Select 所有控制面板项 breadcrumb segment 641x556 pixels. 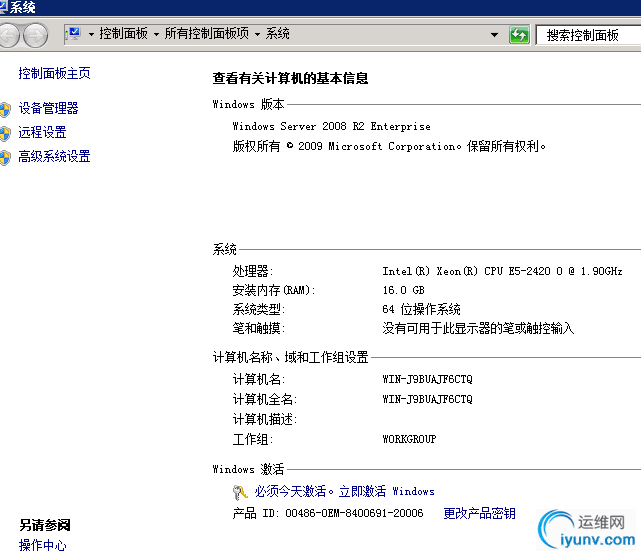206,34
